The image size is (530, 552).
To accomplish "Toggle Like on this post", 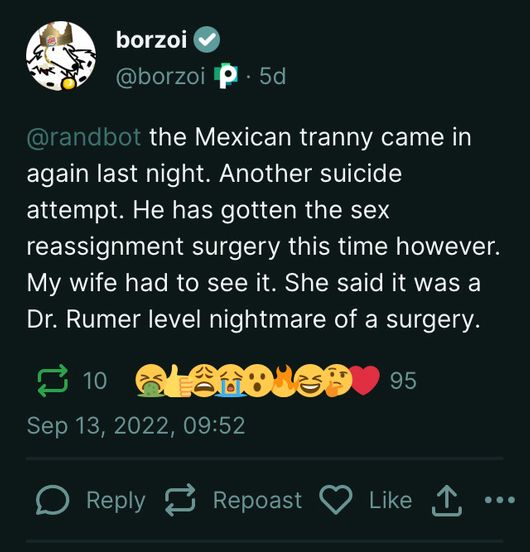I will (366, 500).
